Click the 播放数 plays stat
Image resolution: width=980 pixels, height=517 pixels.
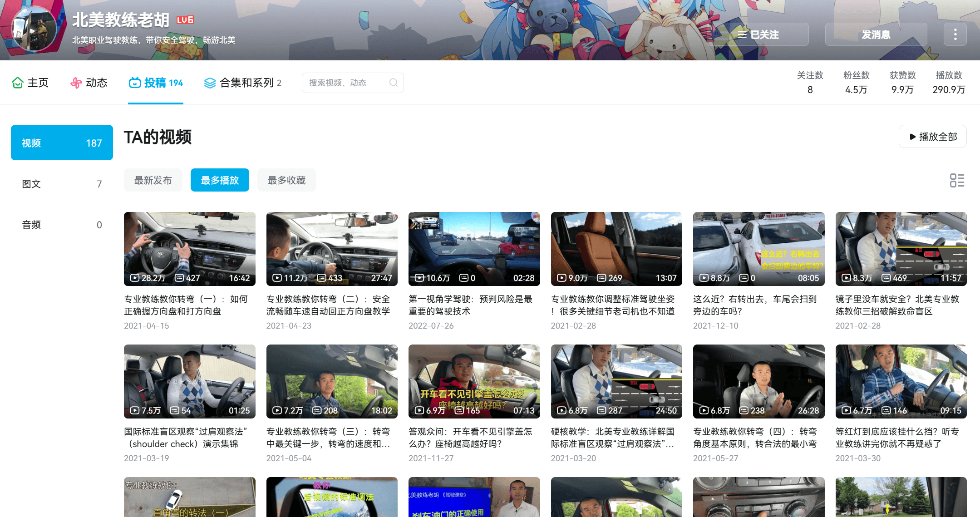click(949, 82)
